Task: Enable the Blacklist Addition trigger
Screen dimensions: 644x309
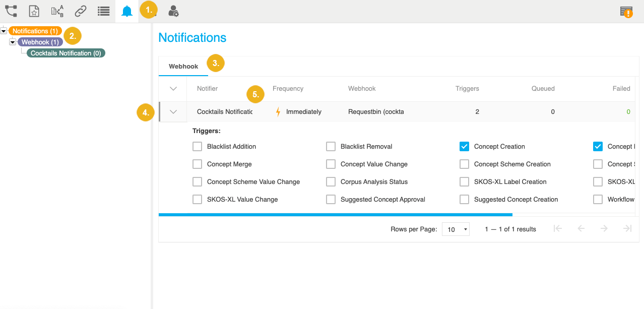Action: click(x=197, y=146)
